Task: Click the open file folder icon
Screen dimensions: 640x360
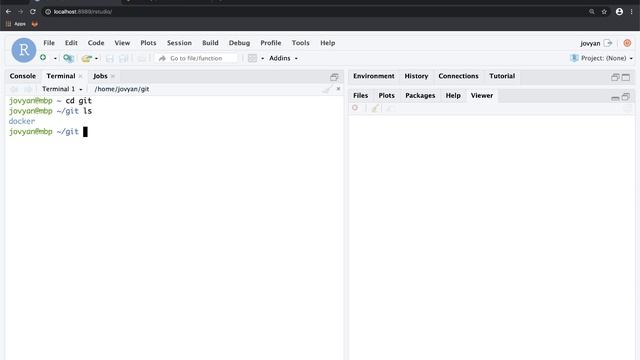Action: (86, 58)
